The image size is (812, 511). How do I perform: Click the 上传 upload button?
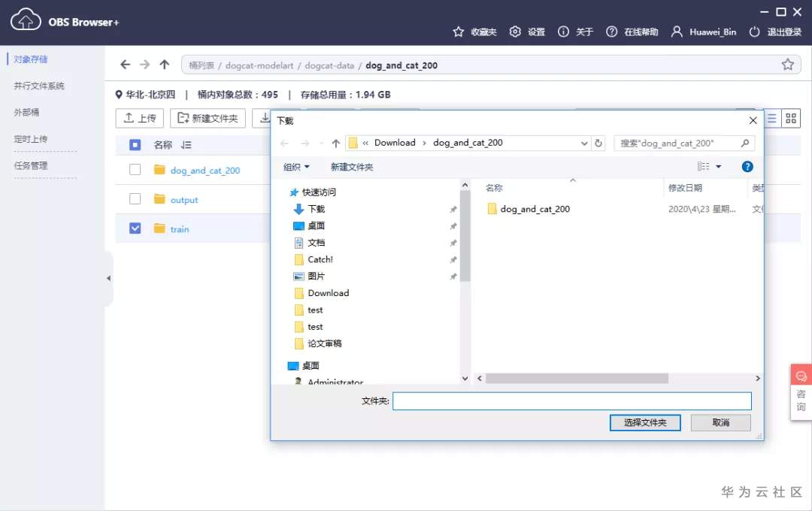140,118
